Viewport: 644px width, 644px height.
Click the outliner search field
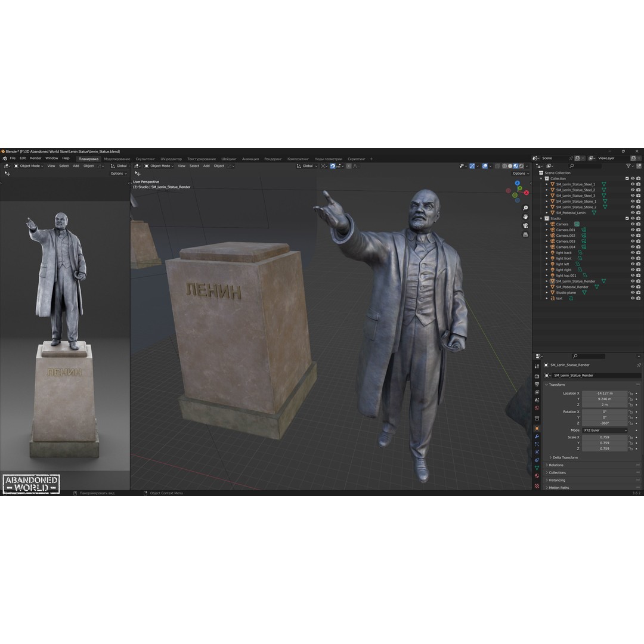586,166
